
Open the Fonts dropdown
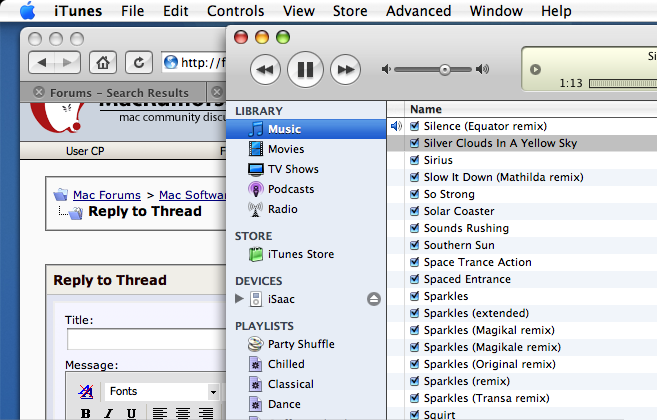(162, 391)
